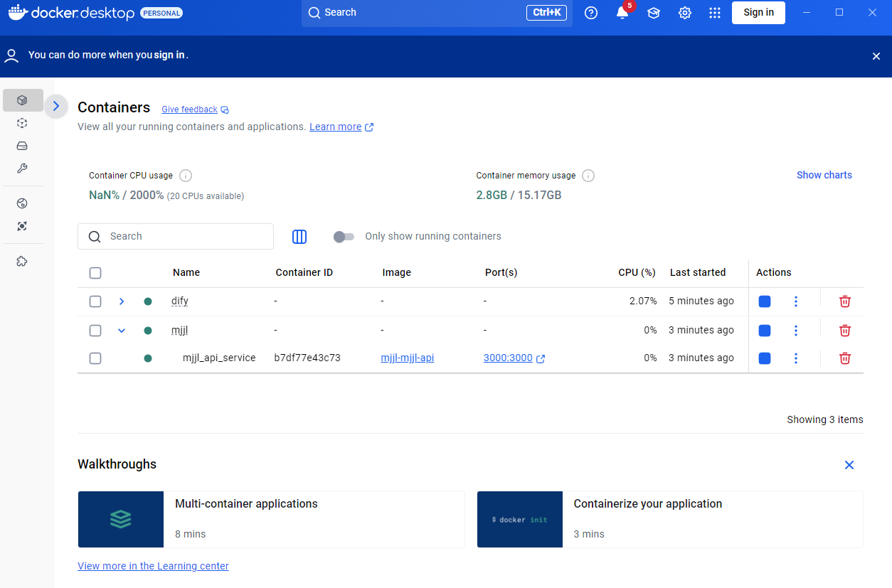This screenshot has height=588, width=892.
Task: Click the Show charts link
Action: [x=824, y=175]
